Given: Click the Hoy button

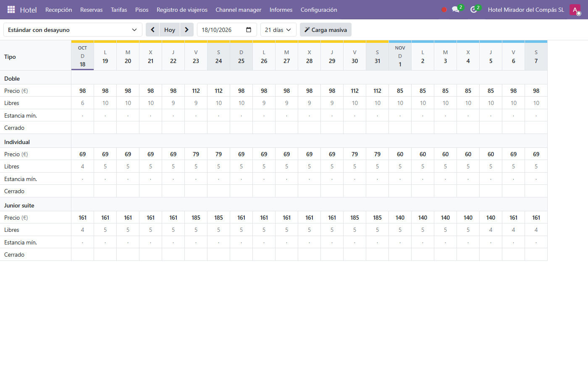Looking at the screenshot, I should coord(170,30).
